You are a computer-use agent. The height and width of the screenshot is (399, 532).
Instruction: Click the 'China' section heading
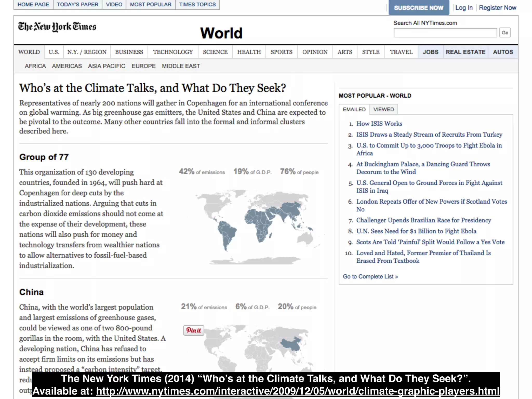pos(31,292)
